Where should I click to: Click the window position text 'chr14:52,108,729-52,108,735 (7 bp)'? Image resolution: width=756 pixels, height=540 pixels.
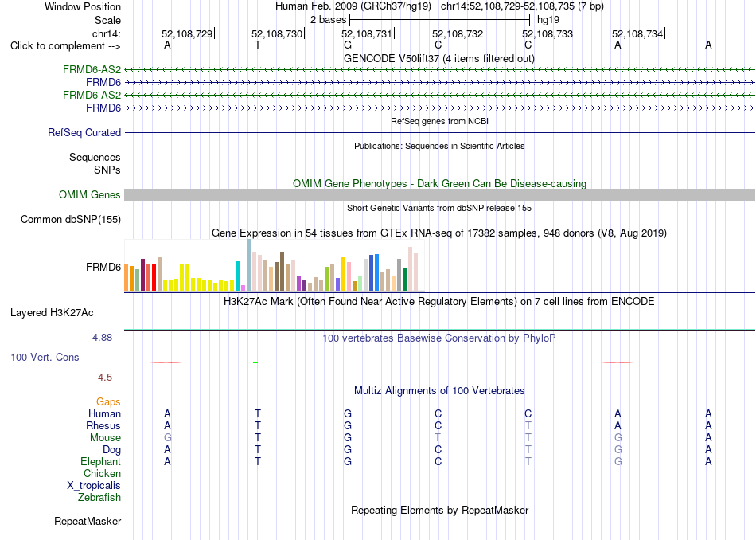click(x=522, y=6)
